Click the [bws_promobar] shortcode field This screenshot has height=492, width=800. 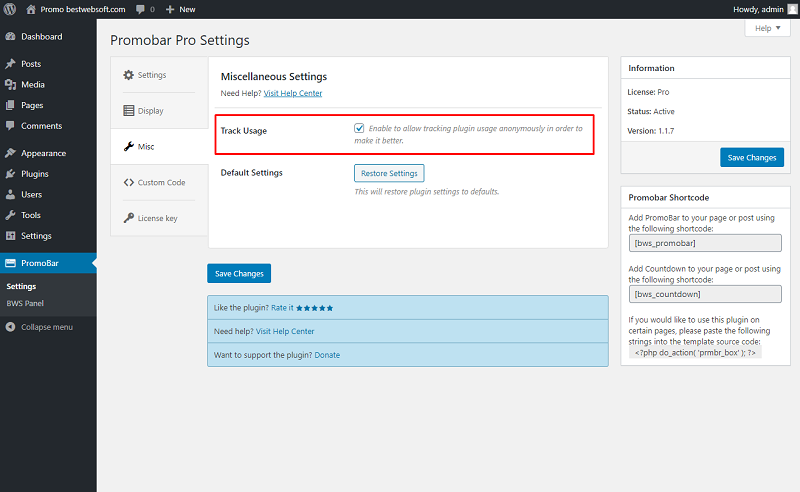pyautogui.click(x=705, y=243)
